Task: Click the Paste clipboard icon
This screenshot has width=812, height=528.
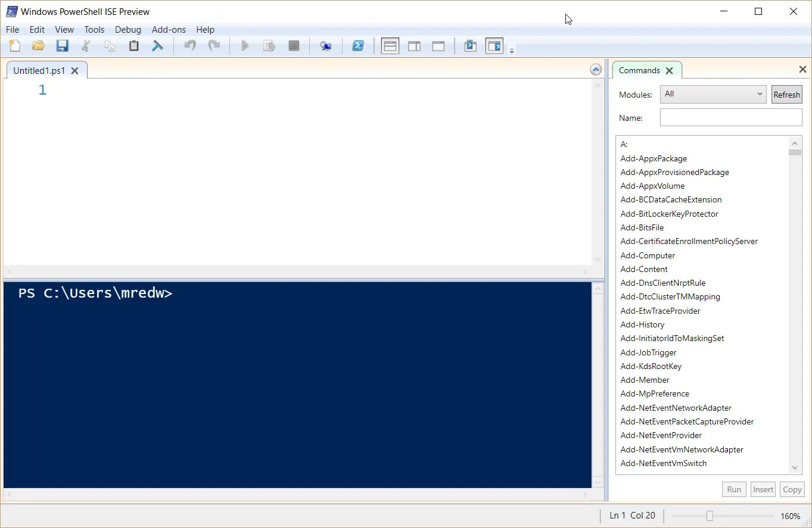Action: (133, 46)
